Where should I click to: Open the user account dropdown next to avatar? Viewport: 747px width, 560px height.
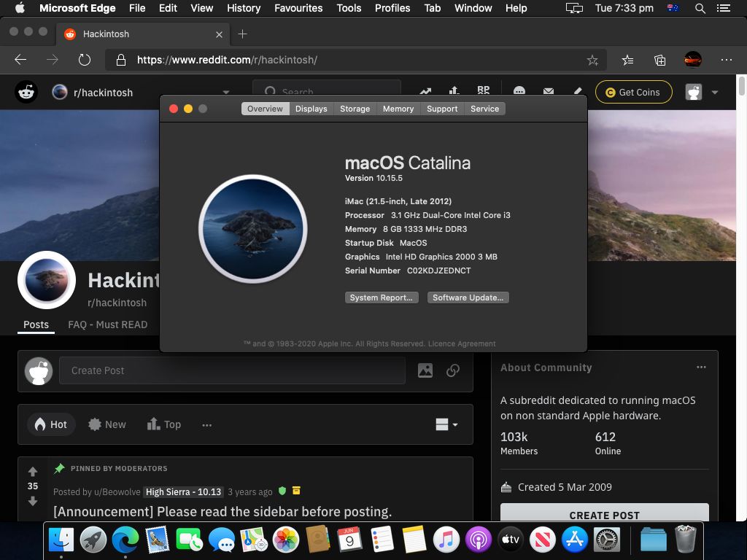click(x=715, y=92)
